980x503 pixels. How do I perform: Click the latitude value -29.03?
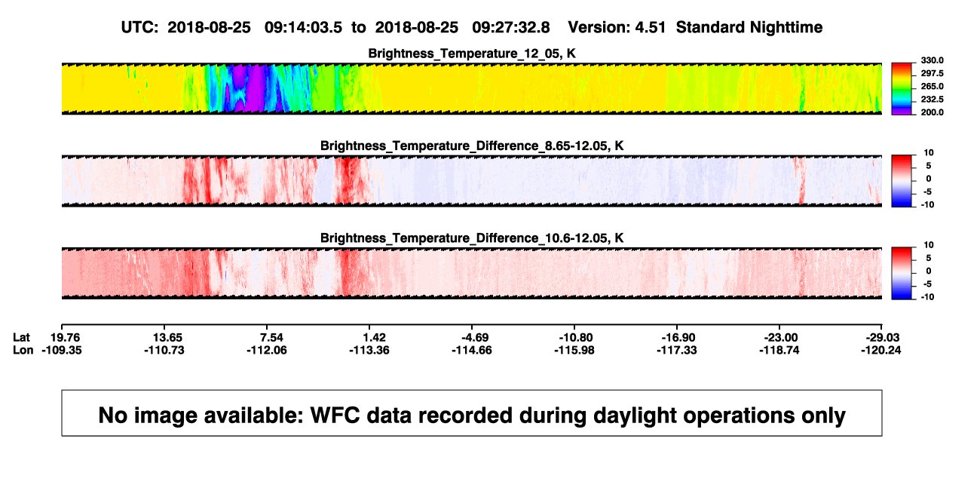point(884,337)
